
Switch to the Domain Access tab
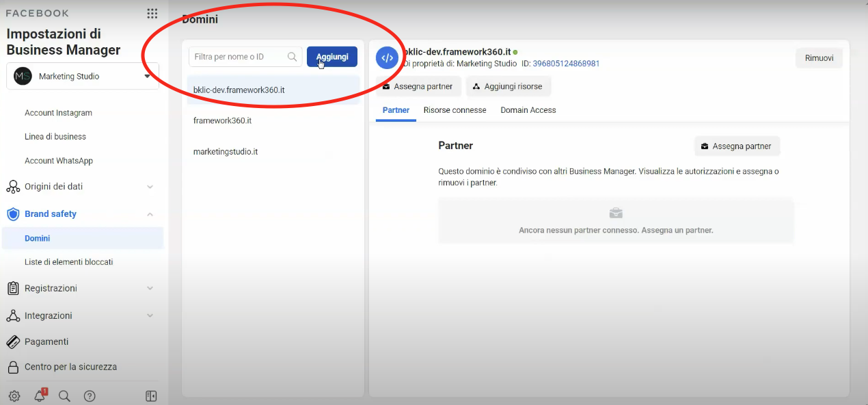[x=528, y=110]
